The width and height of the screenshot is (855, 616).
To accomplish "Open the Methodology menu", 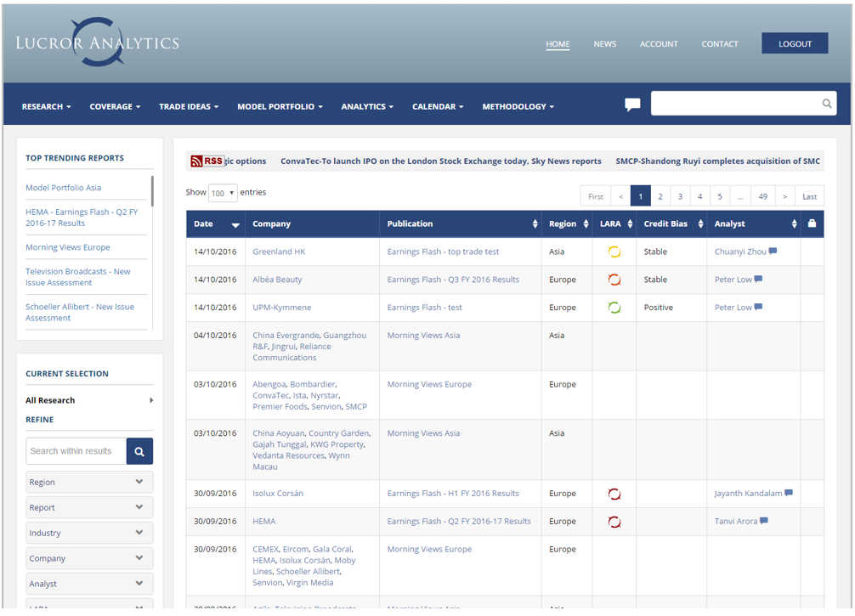I will (518, 107).
